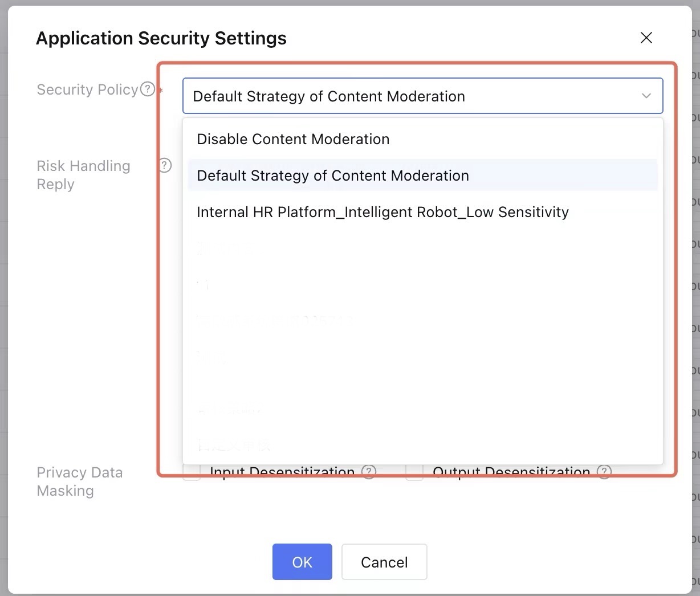The width and height of the screenshot is (700, 596).
Task: Choose Default Strategy of Content Moderation in the list
Action: point(333,175)
